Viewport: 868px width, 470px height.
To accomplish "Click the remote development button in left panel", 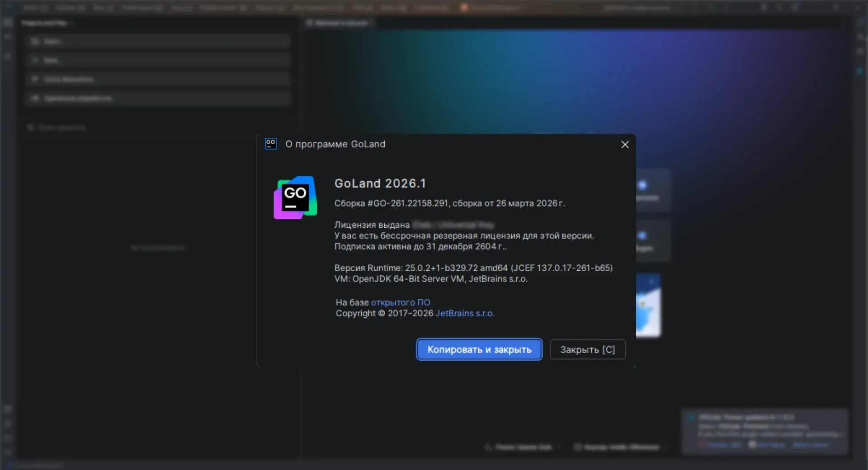I will [158, 98].
